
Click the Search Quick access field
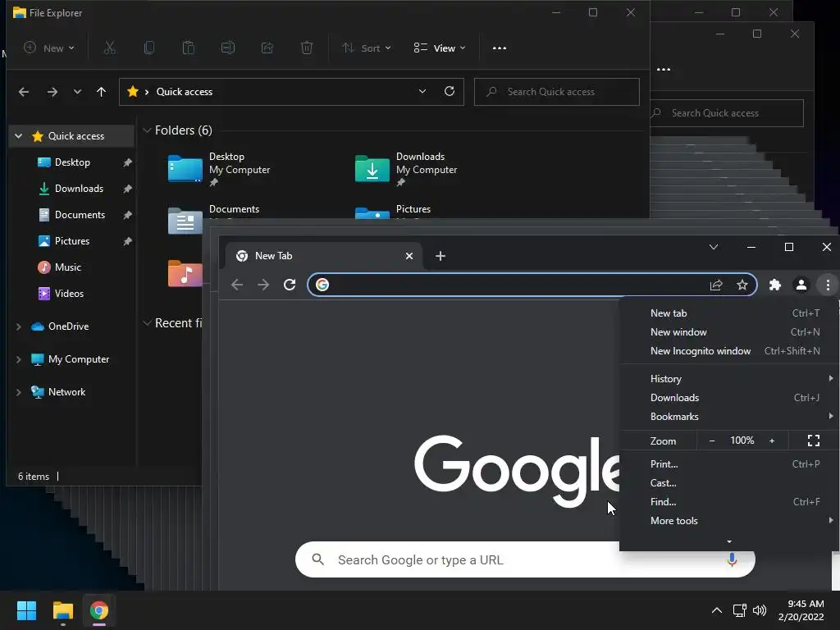(x=557, y=92)
